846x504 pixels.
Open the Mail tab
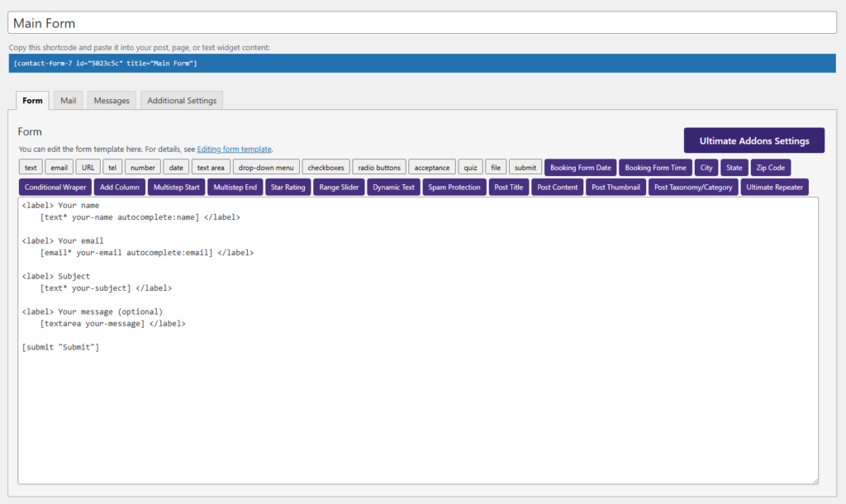68,100
